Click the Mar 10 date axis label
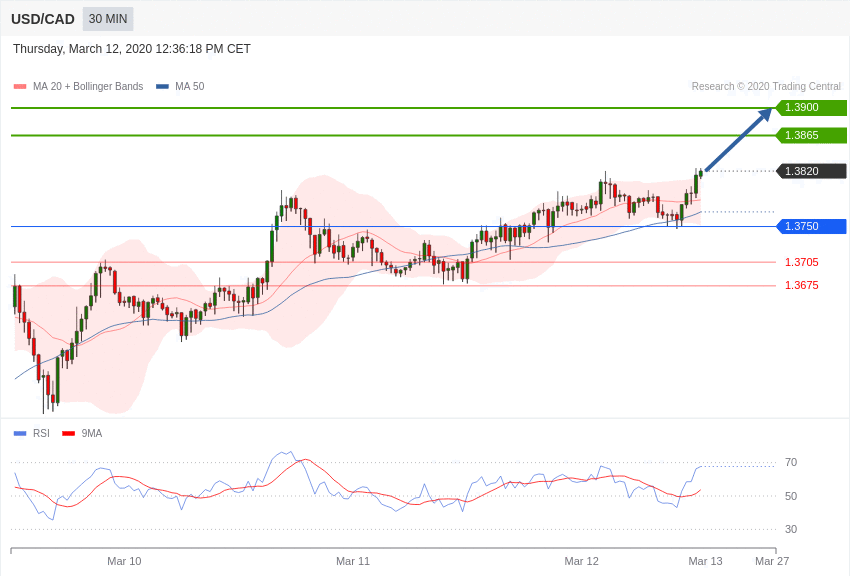 click(124, 561)
